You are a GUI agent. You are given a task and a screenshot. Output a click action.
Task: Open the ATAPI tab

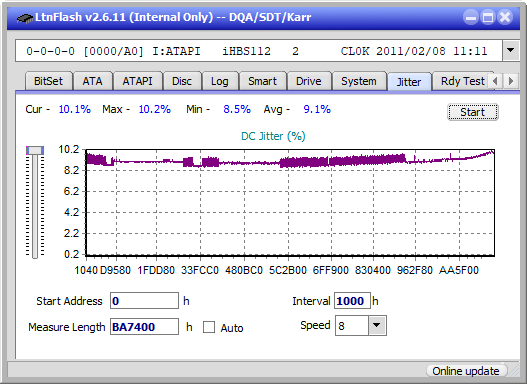[x=137, y=81]
